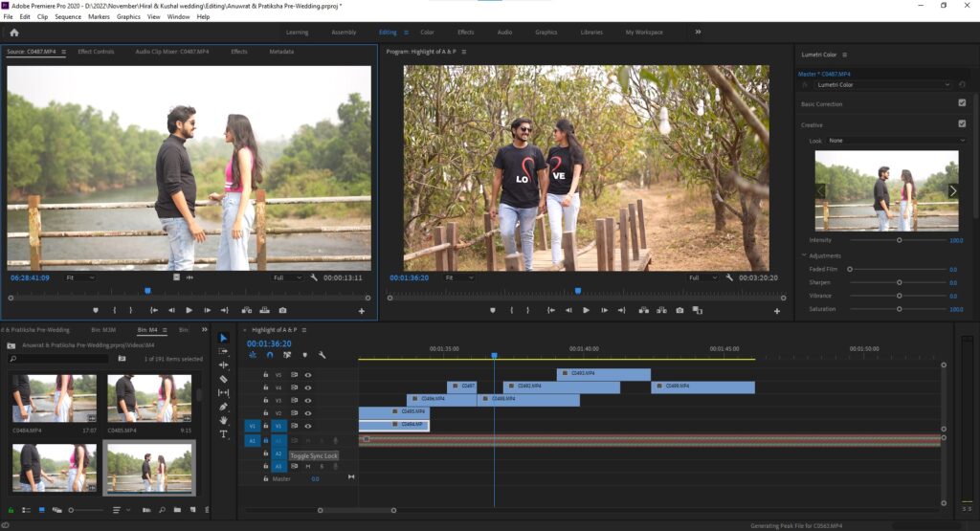Image resolution: width=980 pixels, height=531 pixels.
Task: Open timeline display settings wrench
Action: (x=321, y=355)
